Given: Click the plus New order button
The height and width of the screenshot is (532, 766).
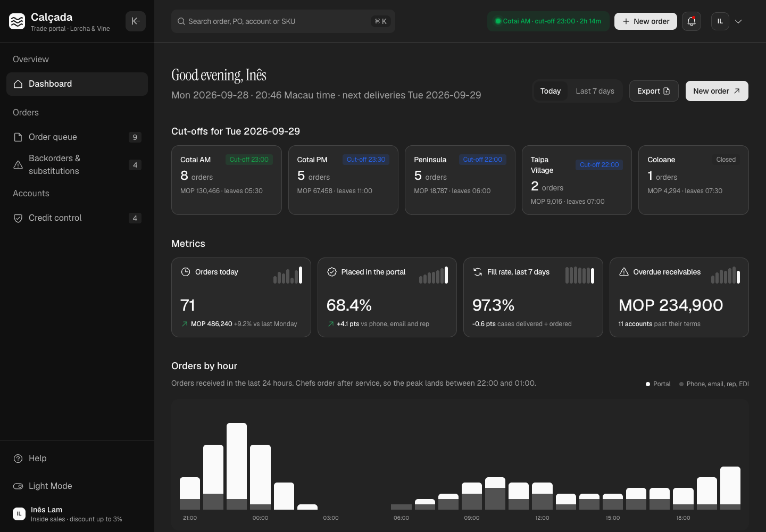Looking at the screenshot, I should click(646, 21).
